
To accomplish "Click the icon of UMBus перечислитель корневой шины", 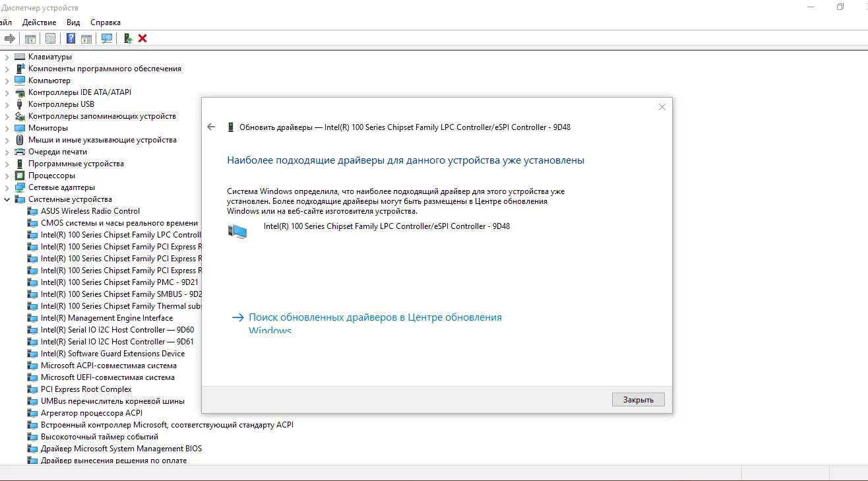I will pos(32,401).
